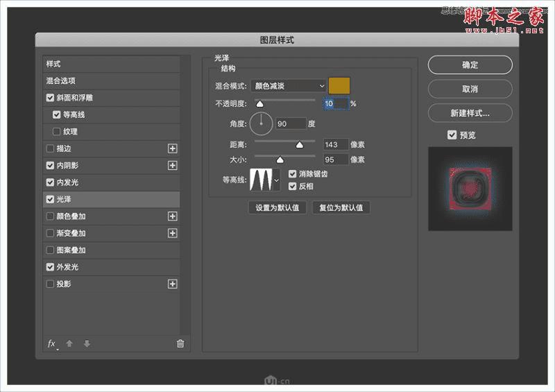The image size is (555, 392).
Task: Select 外发光 row label
Action: (67, 267)
